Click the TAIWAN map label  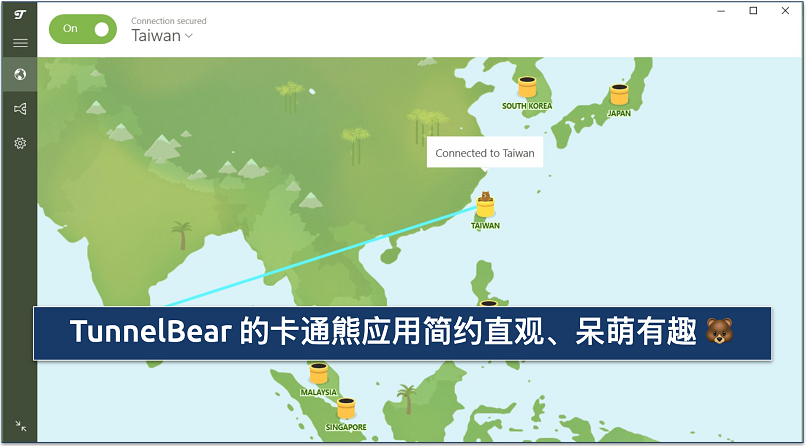pos(485,226)
